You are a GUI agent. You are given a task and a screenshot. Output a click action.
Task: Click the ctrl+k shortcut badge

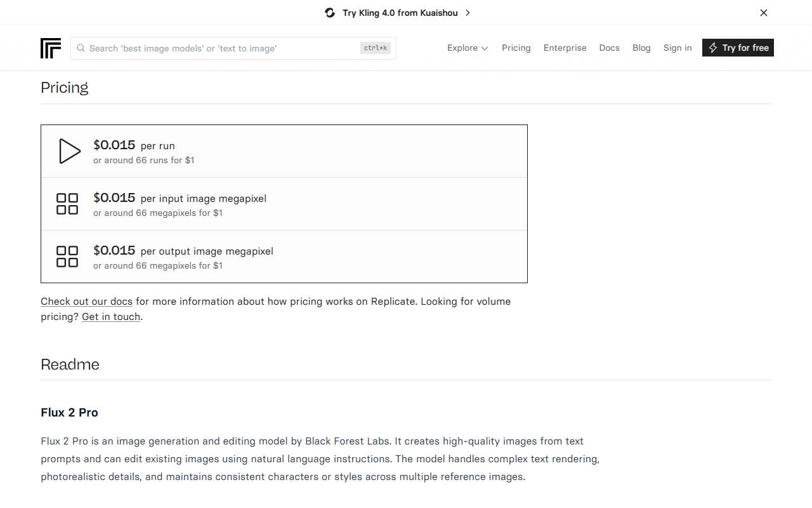376,48
